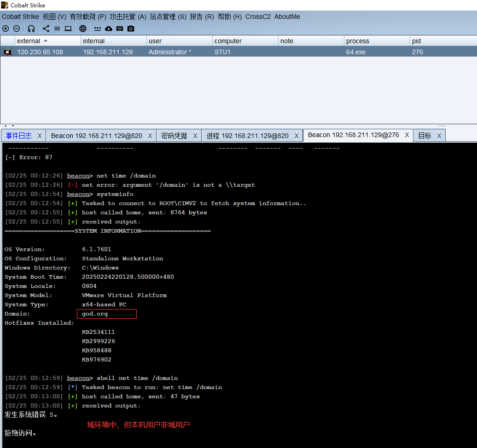Click the disconnect minus icon
Image resolution: width=477 pixels, height=448 pixels.
pos(16,29)
